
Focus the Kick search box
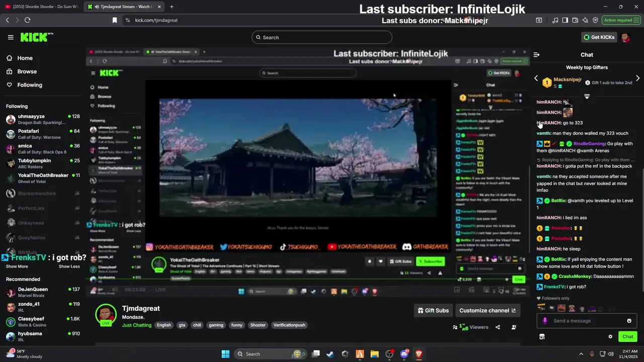(x=322, y=37)
